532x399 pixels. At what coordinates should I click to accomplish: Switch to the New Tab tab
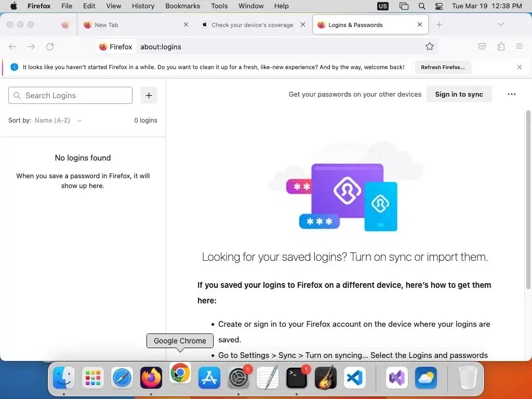135,25
